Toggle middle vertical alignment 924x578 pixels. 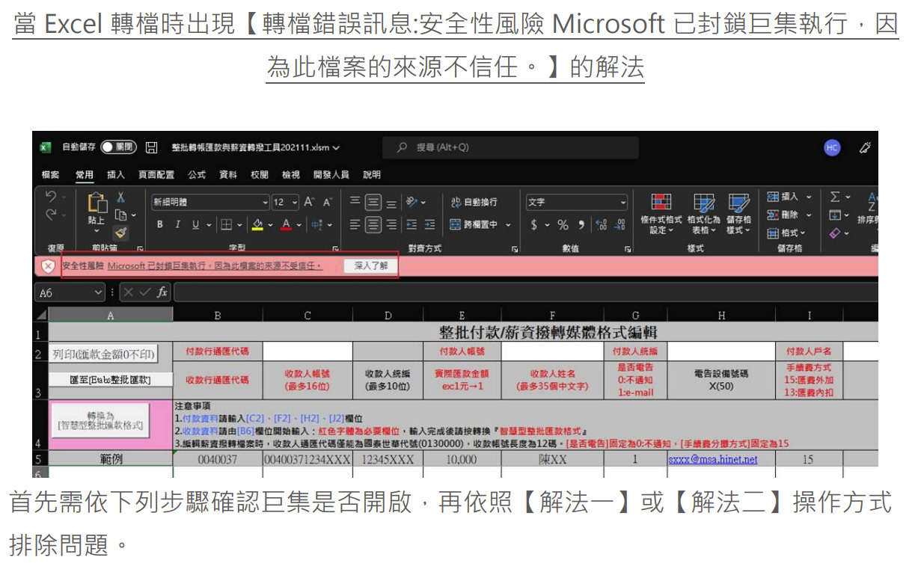coord(373,202)
